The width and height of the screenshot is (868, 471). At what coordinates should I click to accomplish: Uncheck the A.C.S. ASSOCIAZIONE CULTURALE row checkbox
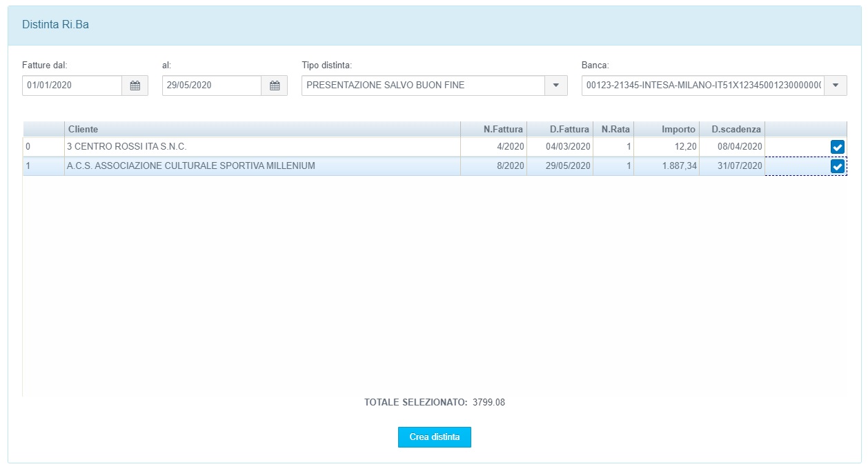pos(838,166)
